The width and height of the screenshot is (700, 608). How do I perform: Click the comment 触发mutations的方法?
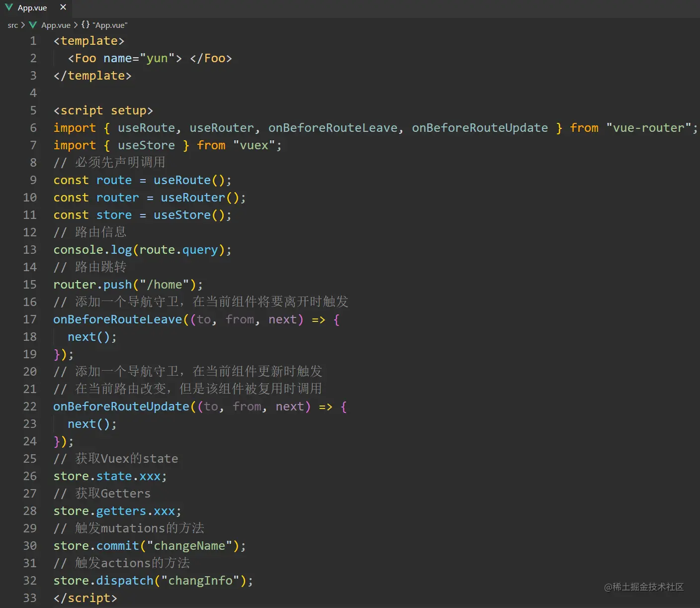point(129,528)
